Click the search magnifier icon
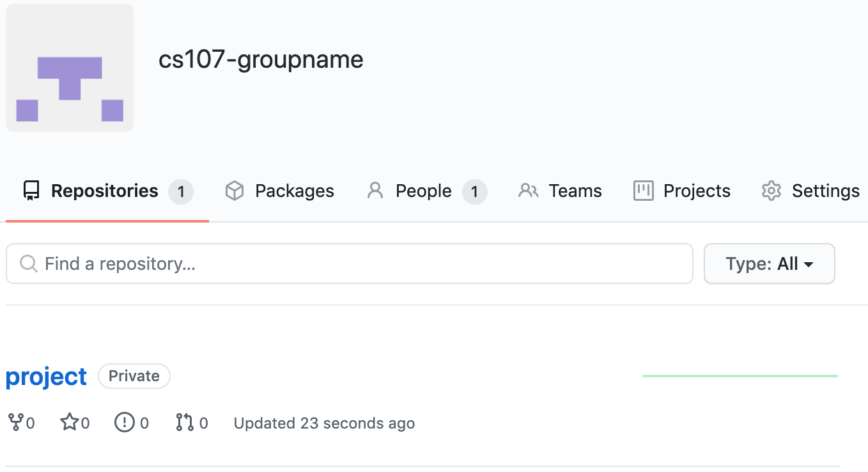The image size is (868, 472). click(x=28, y=264)
